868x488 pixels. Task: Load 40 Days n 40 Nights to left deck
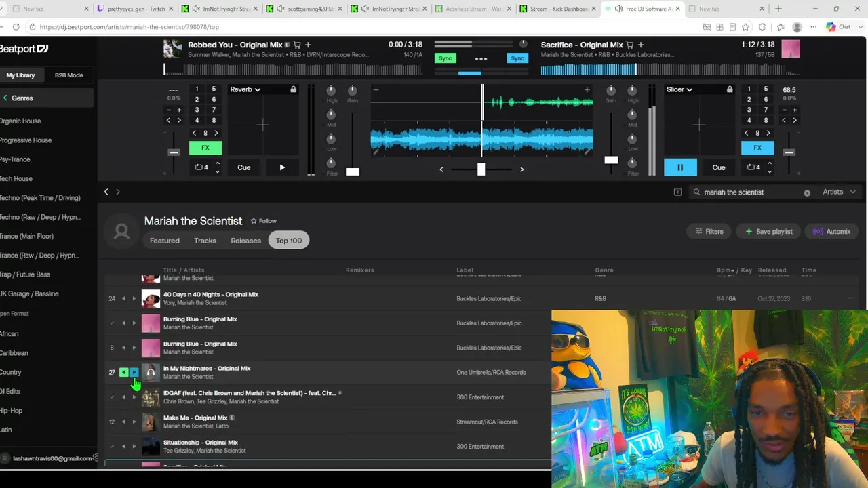click(x=123, y=298)
